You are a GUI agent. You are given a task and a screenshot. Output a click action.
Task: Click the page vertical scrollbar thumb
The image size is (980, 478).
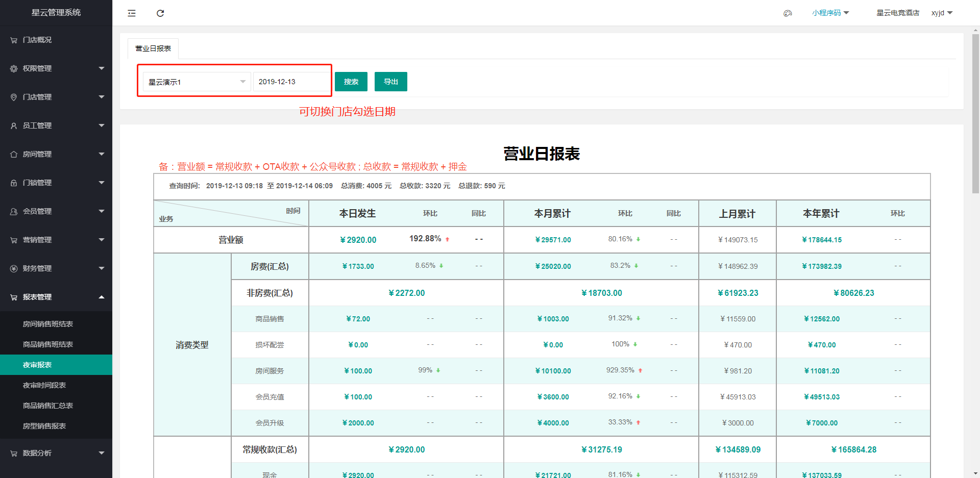pos(975,114)
